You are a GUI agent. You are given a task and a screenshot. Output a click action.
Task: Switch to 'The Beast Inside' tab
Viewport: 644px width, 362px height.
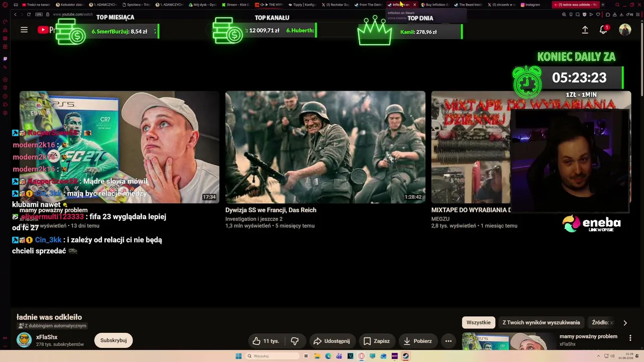pos(468,5)
